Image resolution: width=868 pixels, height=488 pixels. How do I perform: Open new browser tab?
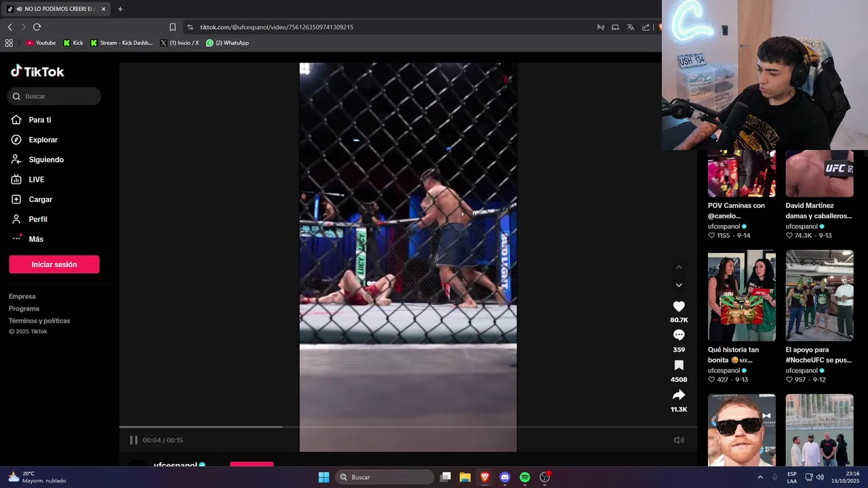(x=120, y=9)
